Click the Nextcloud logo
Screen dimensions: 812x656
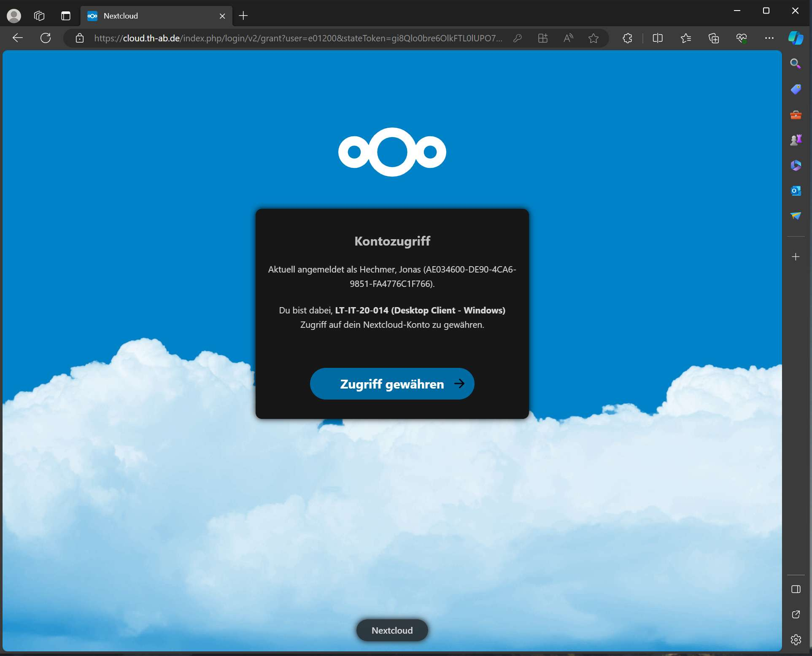coord(392,152)
